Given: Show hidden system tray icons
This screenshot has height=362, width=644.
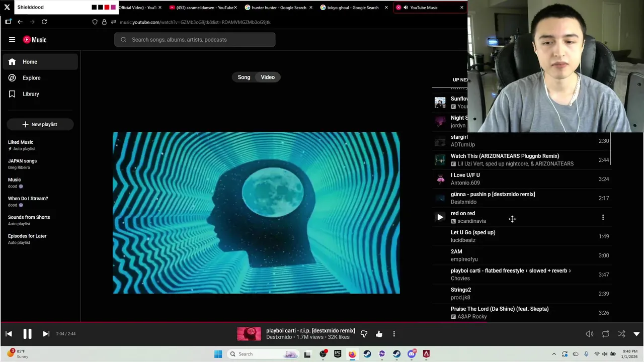Looking at the screenshot, I should point(554,354).
